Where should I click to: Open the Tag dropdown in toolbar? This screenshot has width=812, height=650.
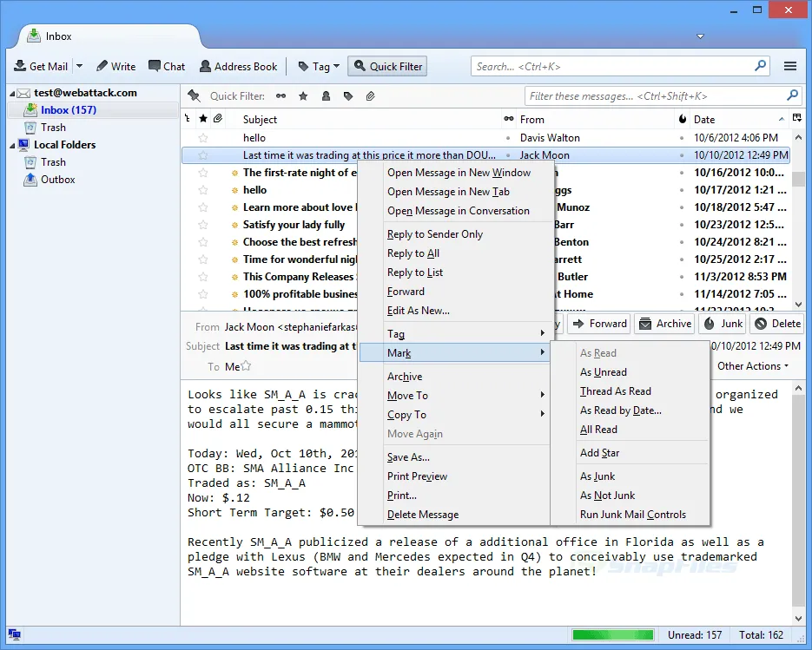coord(319,66)
